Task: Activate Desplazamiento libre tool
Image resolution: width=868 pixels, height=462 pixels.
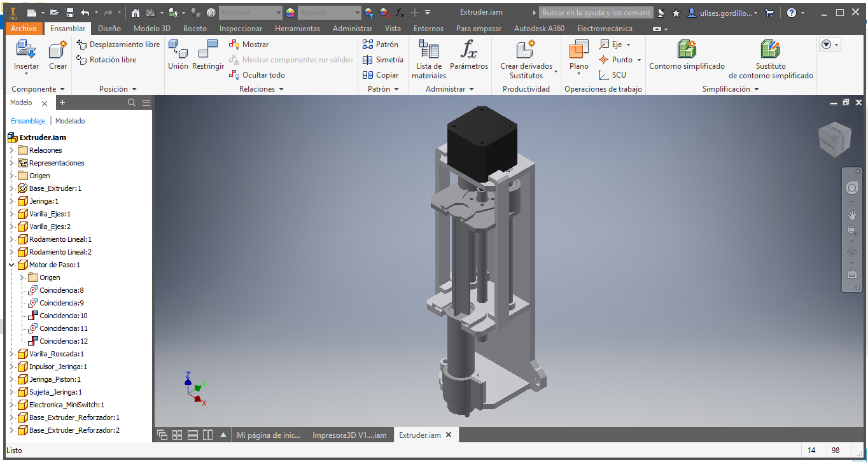Action: pyautogui.click(x=118, y=45)
